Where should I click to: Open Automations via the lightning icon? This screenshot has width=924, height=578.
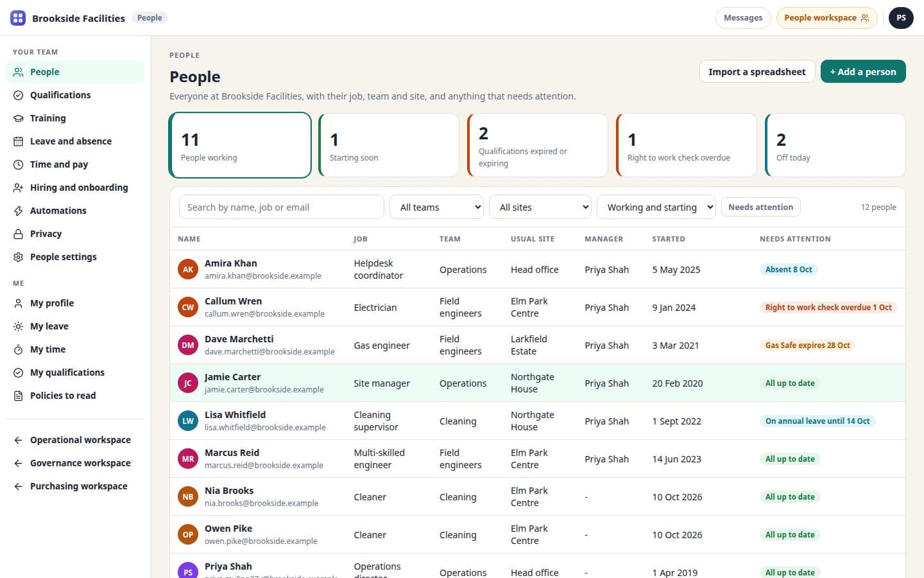19,211
